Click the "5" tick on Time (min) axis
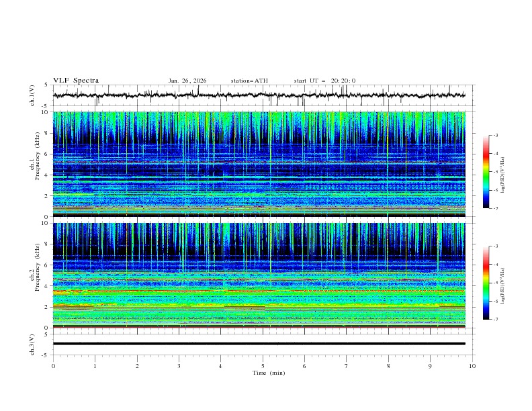Screen dimensions: 532x411 263,366
